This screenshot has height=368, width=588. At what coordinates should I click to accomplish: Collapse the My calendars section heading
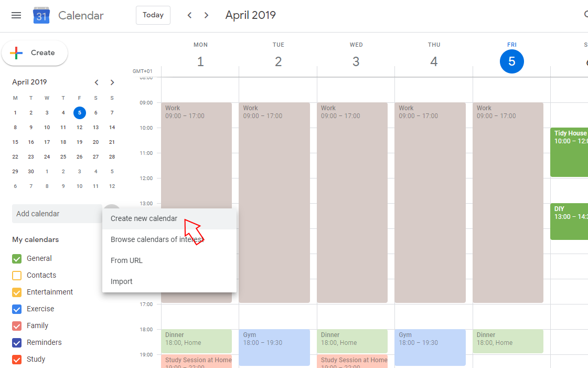point(36,240)
